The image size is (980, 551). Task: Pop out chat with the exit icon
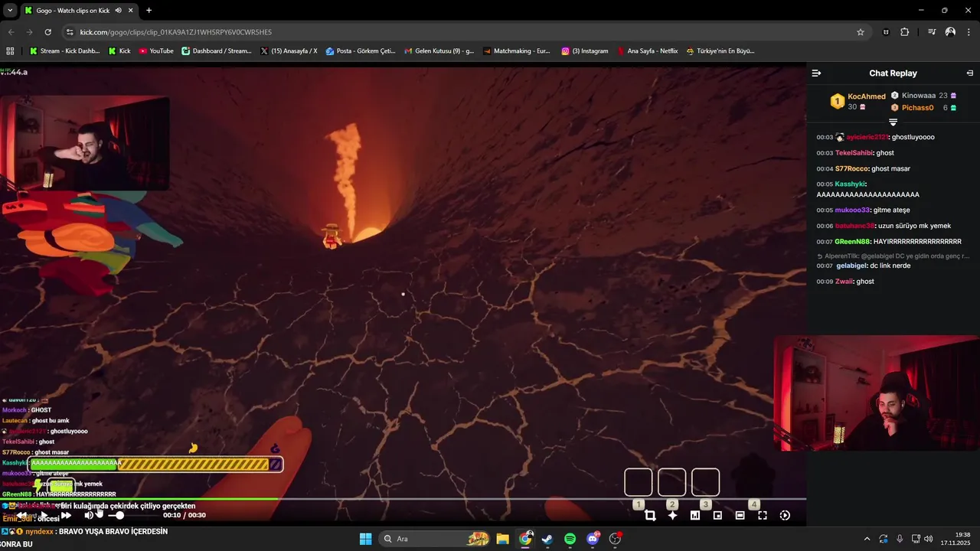[970, 73]
